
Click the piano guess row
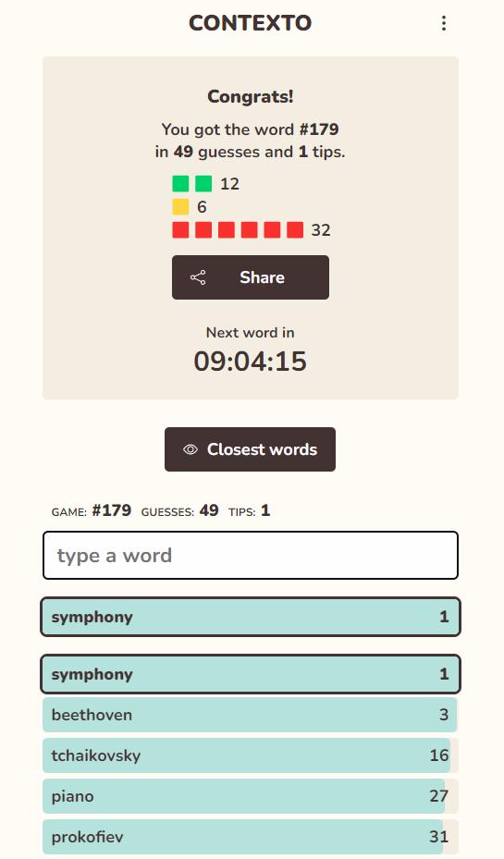251,795
